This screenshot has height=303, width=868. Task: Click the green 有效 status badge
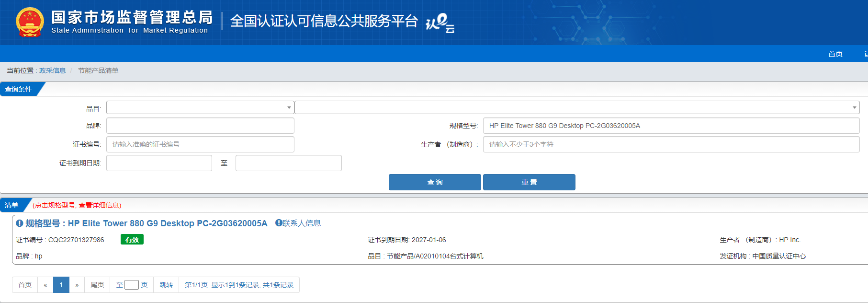click(x=132, y=239)
